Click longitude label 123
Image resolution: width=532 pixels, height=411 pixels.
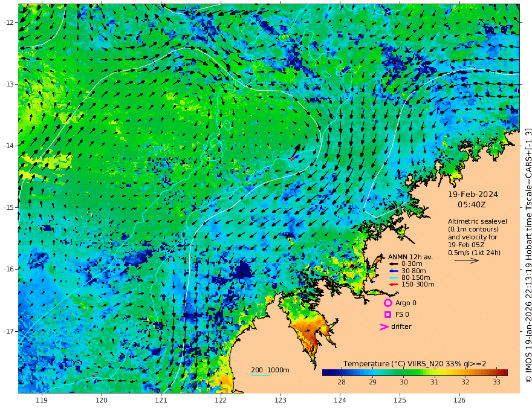point(281,400)
